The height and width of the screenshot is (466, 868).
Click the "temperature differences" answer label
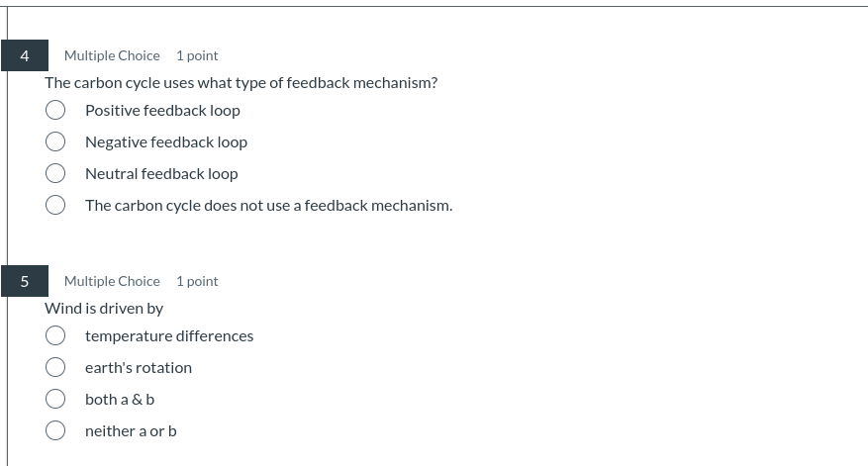pyautogui.click(x=169, y=336)
